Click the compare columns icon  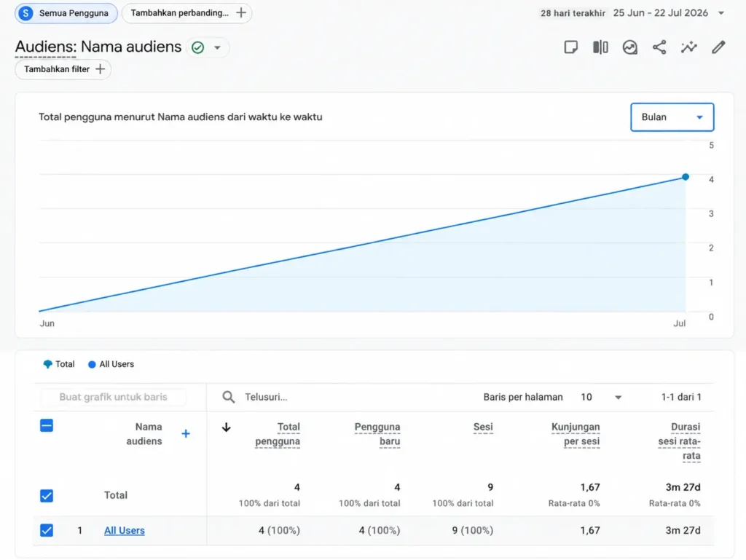point(600,47)
